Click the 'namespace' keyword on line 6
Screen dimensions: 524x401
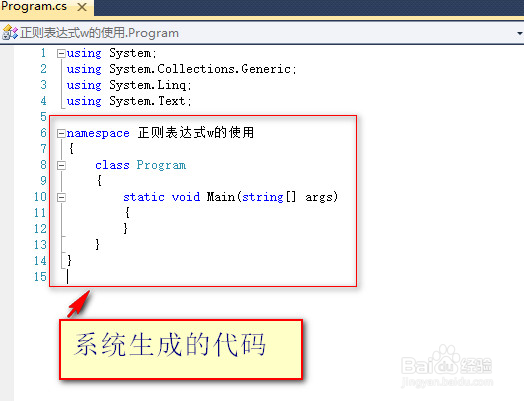[98, 133]
